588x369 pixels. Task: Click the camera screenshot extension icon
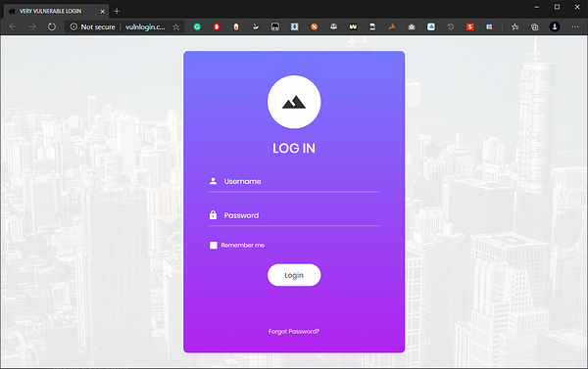click(412, 26)
